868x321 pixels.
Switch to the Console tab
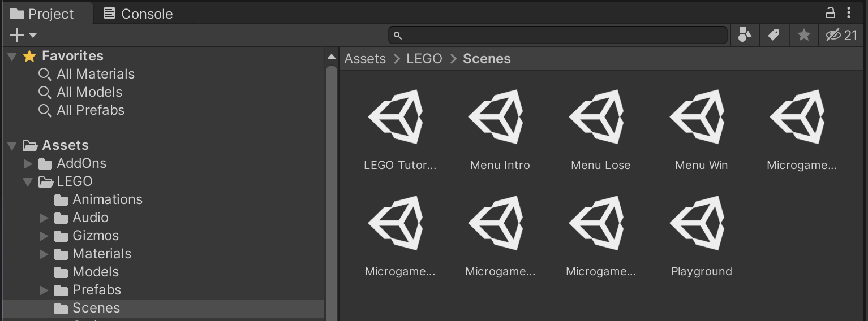(x=139, y=14)
